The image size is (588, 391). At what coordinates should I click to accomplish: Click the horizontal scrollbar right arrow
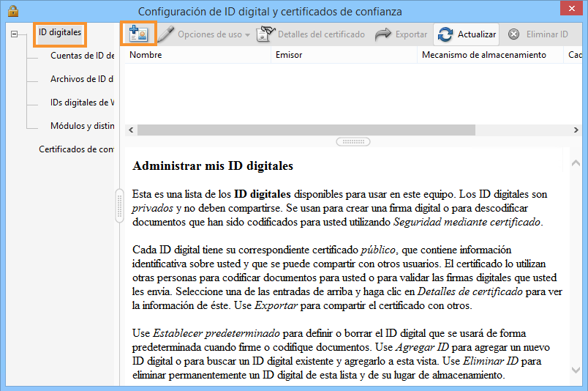tap(576, 130)
